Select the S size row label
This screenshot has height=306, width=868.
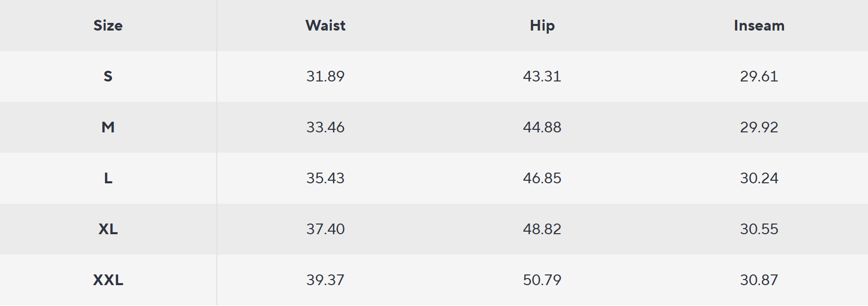[x=108, y=76]
